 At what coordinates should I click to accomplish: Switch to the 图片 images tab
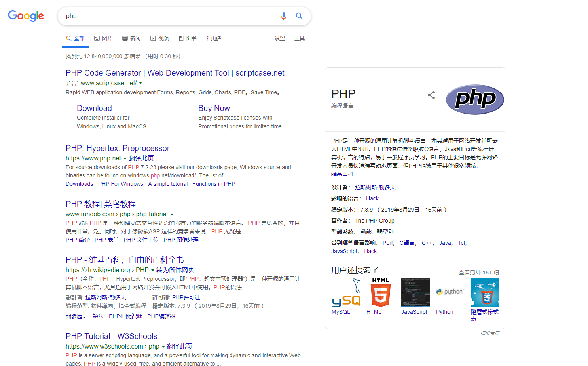[103, 38]
